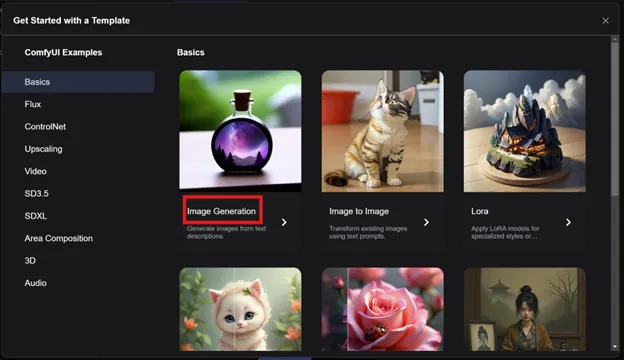Open the Lora template title
Viewport: 624px width, 360px height.
[480, 211]
